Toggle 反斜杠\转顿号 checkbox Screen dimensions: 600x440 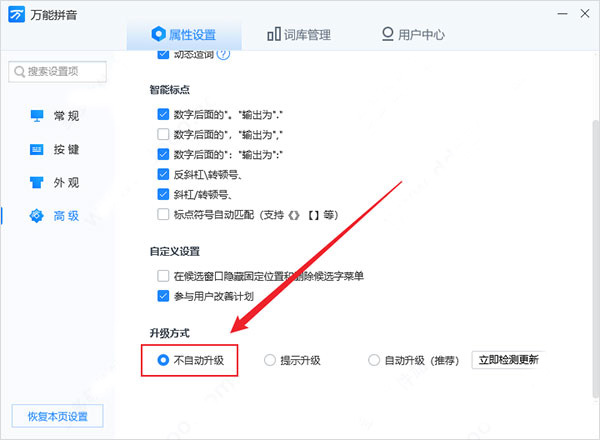pyautogui.click(x=163, y=174)
